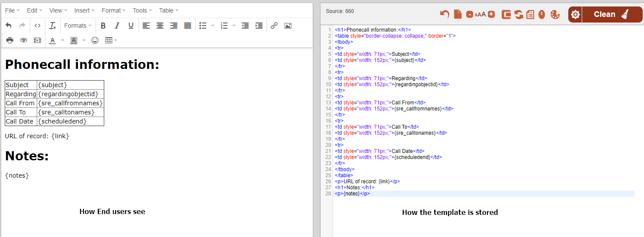
Task: Open the Tools menu
Action: click(x=142, y=10)
